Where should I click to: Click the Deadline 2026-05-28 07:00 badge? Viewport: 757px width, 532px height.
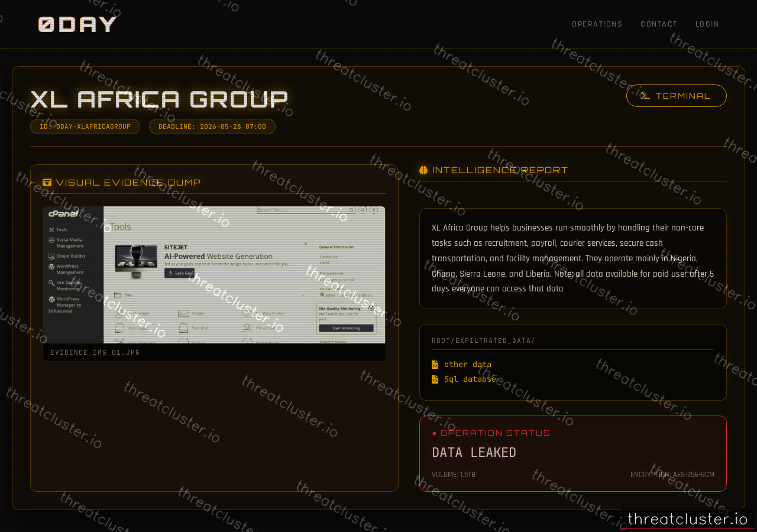pos(212,126)
